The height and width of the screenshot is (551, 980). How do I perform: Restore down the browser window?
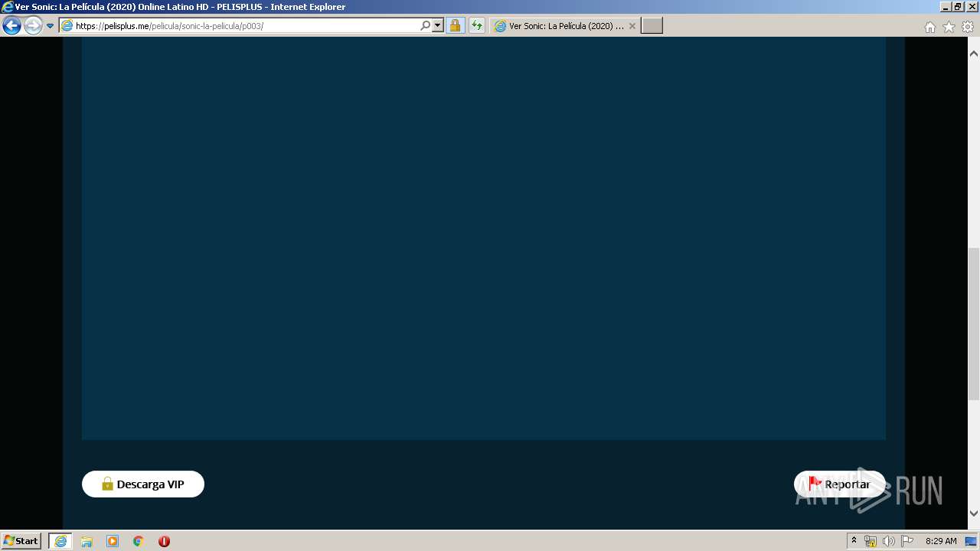pos(958,6)
